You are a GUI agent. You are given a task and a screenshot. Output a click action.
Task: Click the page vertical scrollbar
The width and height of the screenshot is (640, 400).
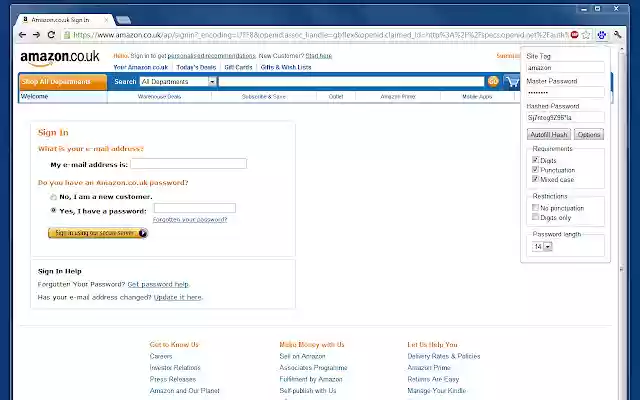point(622,222)
